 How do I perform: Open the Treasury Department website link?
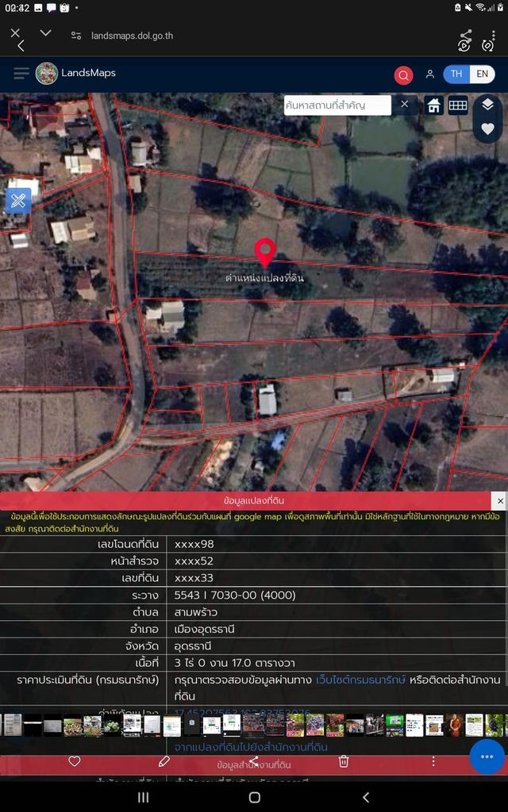(x=361, y=680)
